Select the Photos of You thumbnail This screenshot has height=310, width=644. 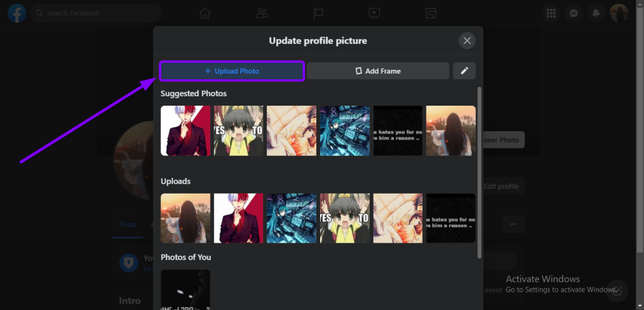click(x=186, y=289)
